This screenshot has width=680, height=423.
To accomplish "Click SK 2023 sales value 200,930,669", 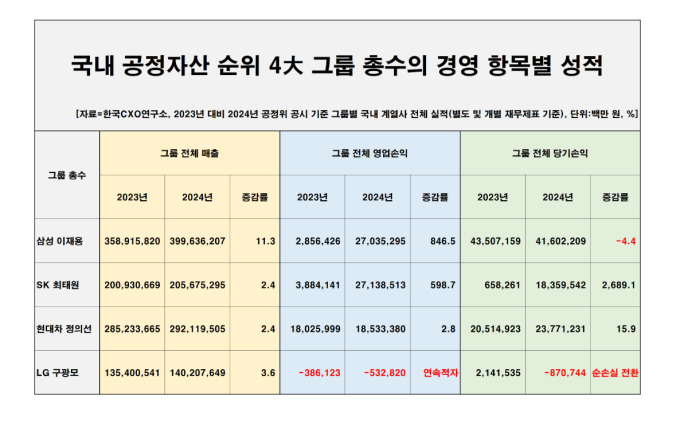I will click(132, 285).
